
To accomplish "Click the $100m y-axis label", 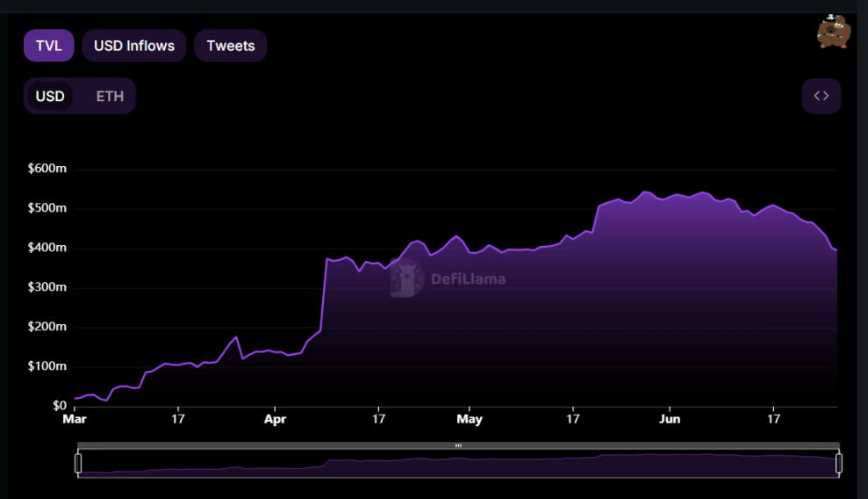I will point(47,366).
